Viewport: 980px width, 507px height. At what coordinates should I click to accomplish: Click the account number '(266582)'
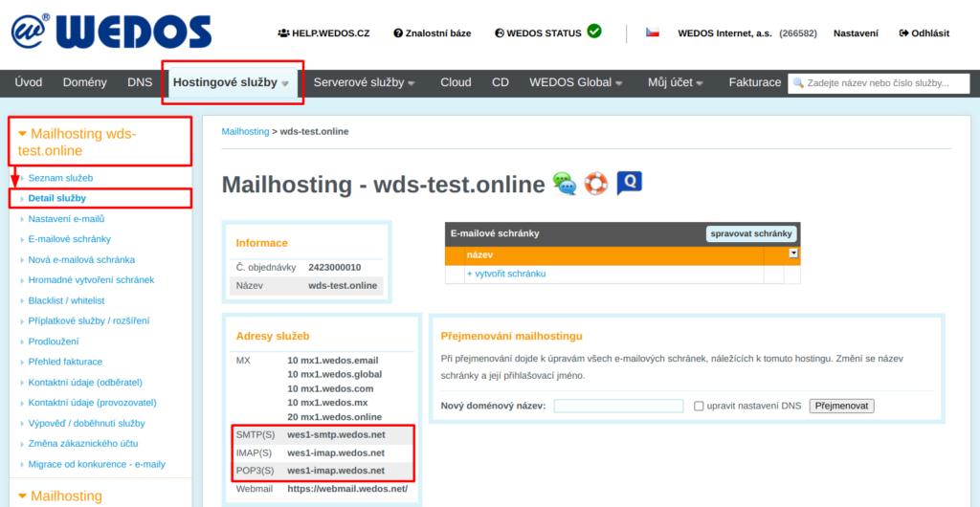point(798,33)
